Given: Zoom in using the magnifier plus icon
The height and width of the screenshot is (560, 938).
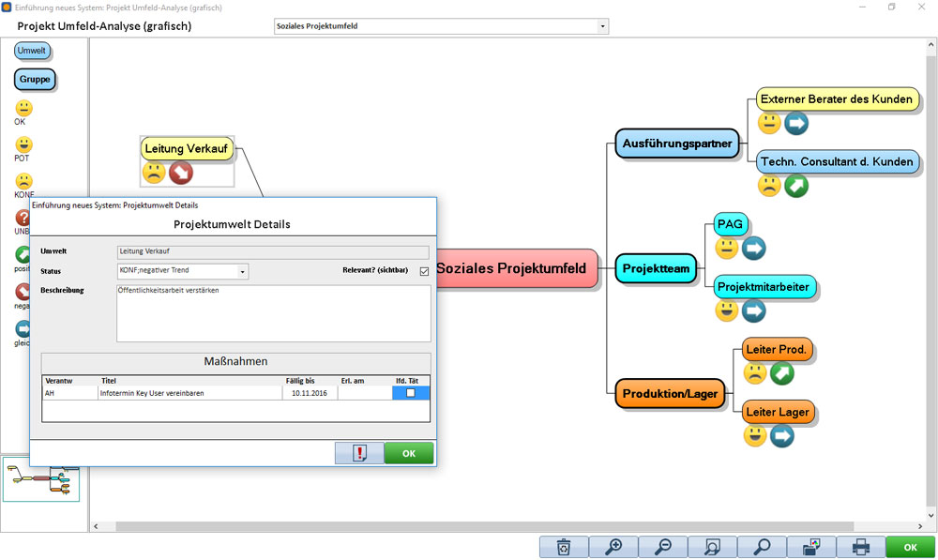Looking at the screenshot, I should (x=613, y=546).
